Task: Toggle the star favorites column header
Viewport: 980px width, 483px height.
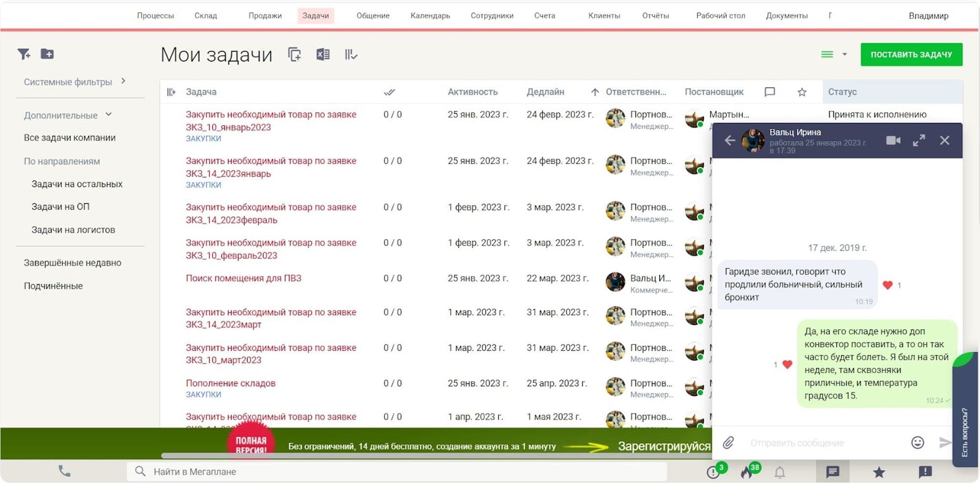Action: (802, 92)
